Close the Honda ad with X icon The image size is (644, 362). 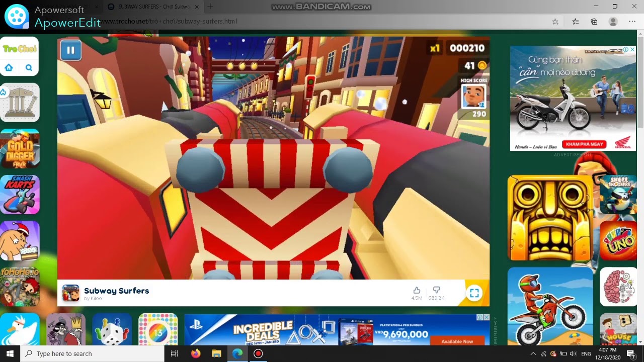(x=632, y=49)
